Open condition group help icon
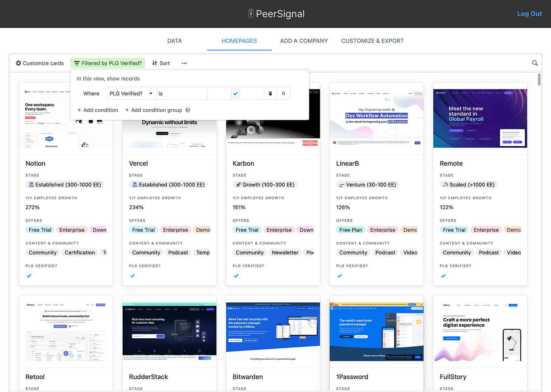The image size is (551, 392). (x=188, y=110)
